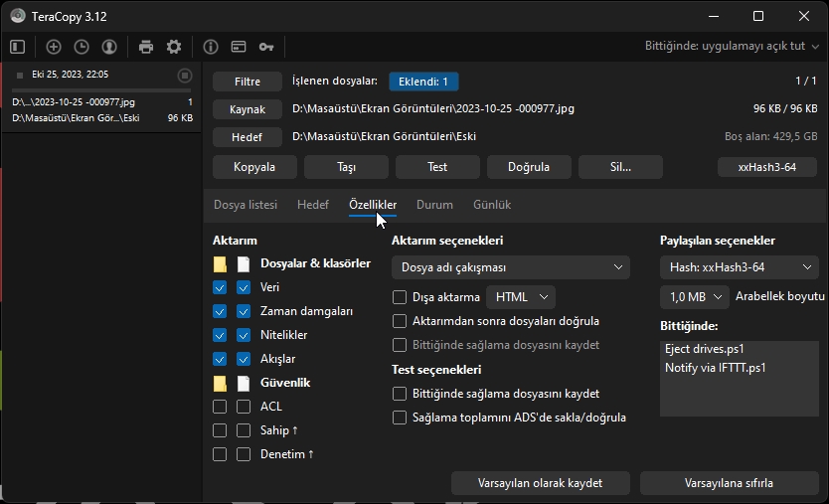Screen dimensions: 829x504
Task: Toggle file checkbox for Nitelikler
Action: click(x=244, y=335)
